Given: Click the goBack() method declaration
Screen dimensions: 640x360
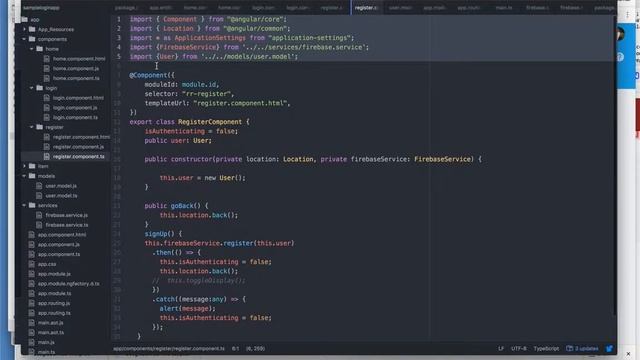Looking at the screenshot, I should [x=176, y=206].
